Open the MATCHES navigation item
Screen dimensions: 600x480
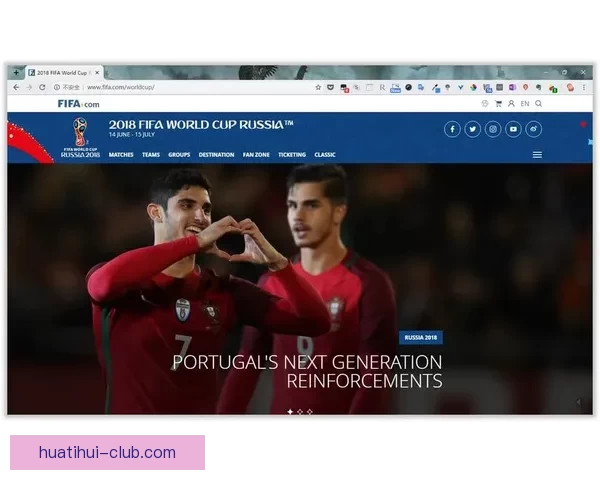tap(121, 155)
